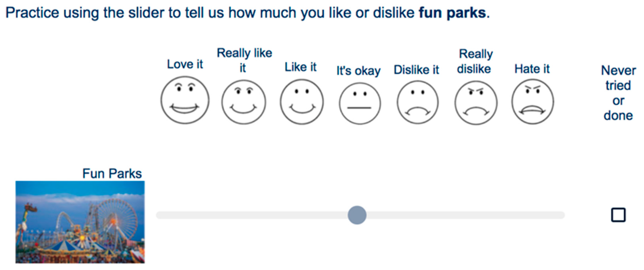Pick the neutral 'It's okay' face
Viewport: 644px width, 270px height.
coord(360,103)
